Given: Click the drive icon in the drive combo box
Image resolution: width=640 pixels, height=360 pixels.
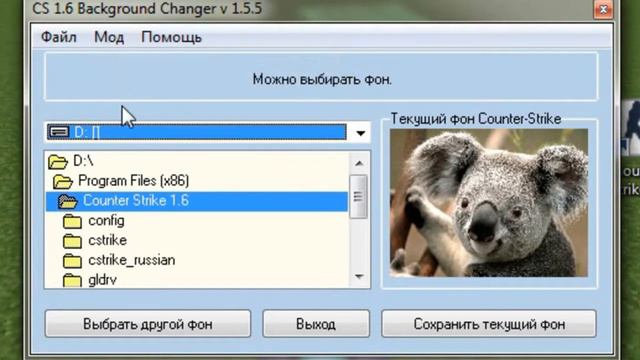Looking at the screenshot, I should [x=59, y=132].
